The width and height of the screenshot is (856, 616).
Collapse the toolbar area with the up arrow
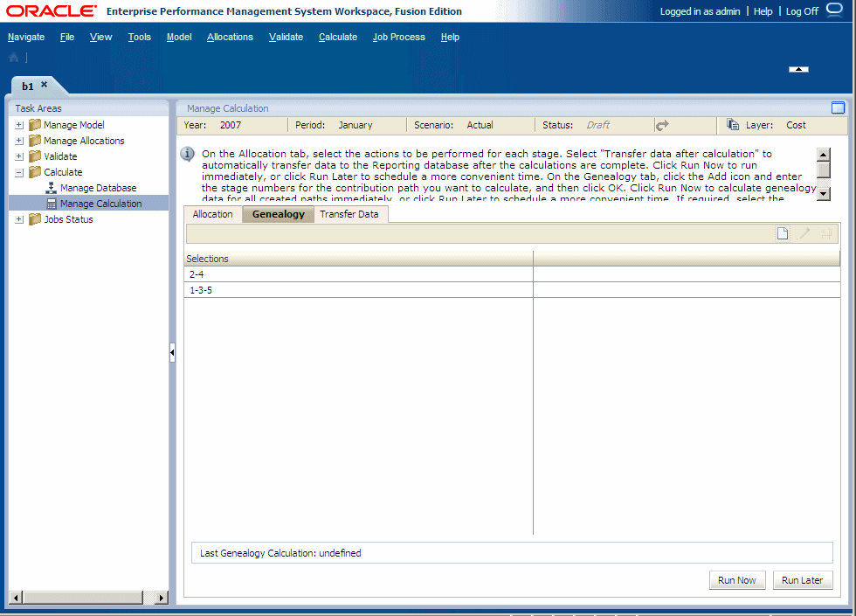coord(798,68)
